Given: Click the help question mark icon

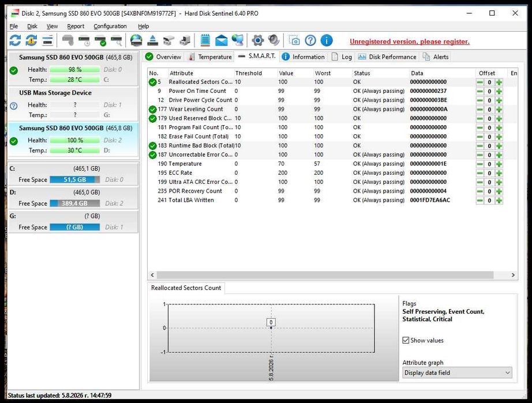Looking at the screenshot, I should [310, 41].
